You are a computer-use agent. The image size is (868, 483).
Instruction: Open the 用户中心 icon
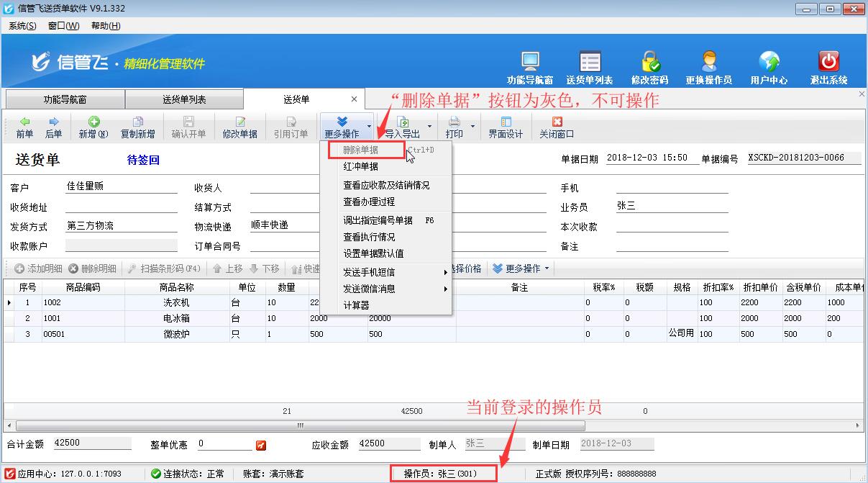pyautogui.click(x=771, y=65)
